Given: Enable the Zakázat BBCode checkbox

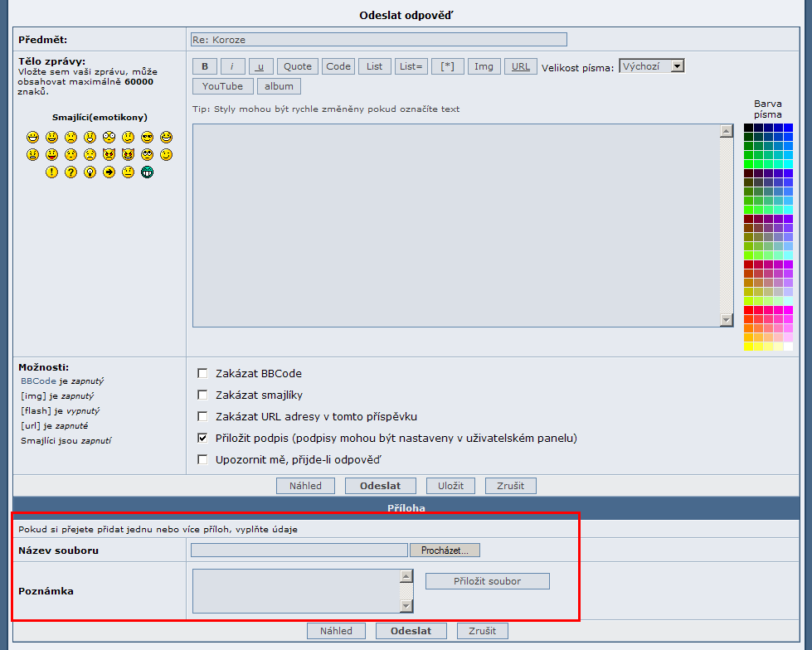Looking at the screenshot, I should (202, 373).
